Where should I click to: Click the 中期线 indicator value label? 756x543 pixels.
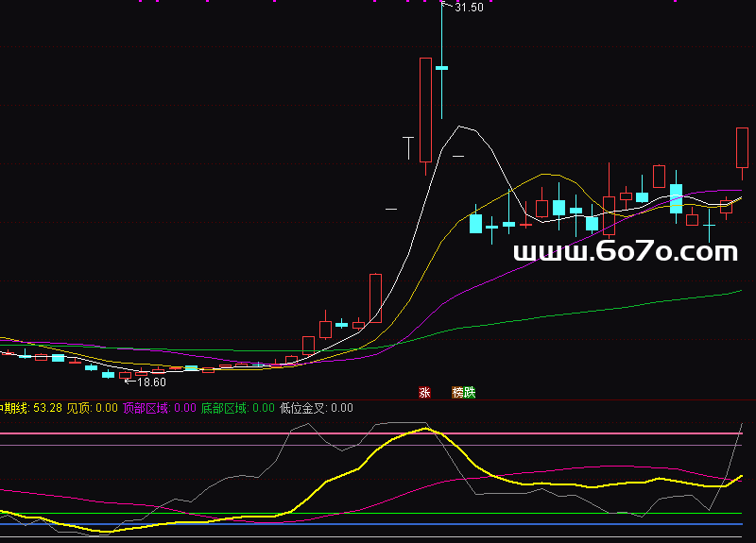pos(31,408)
